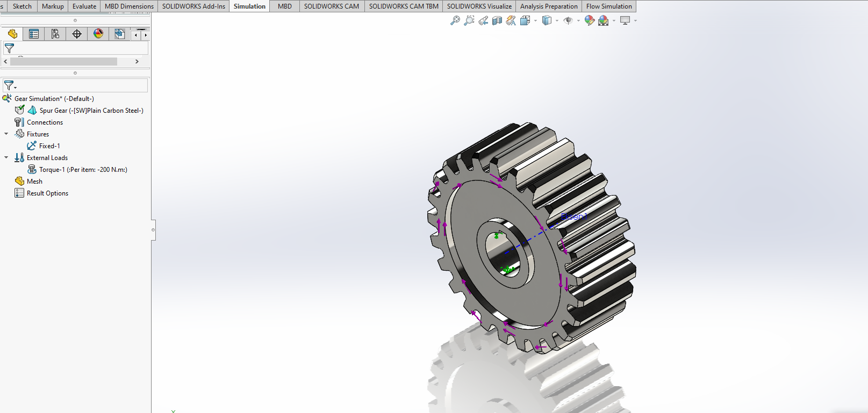Screen dimensions: 868x413
Task: Select Gear Simulation study node
Action: (x=54, y=99)
